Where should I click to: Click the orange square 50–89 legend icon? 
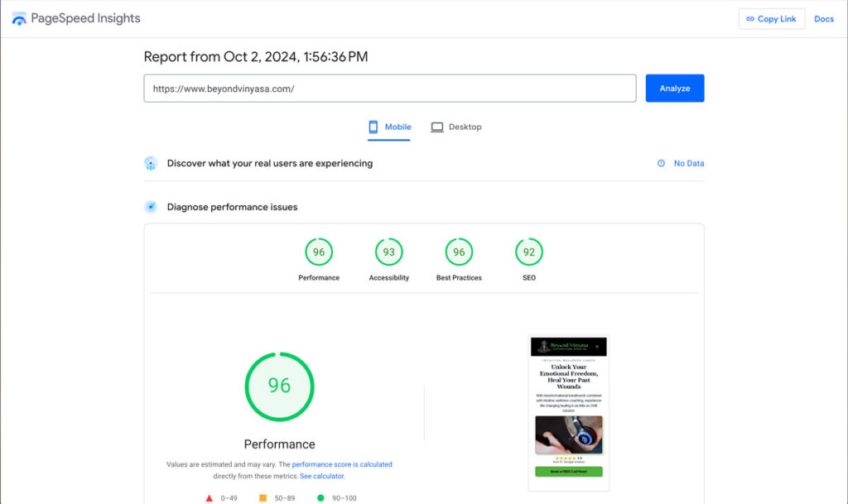point(263,498)
